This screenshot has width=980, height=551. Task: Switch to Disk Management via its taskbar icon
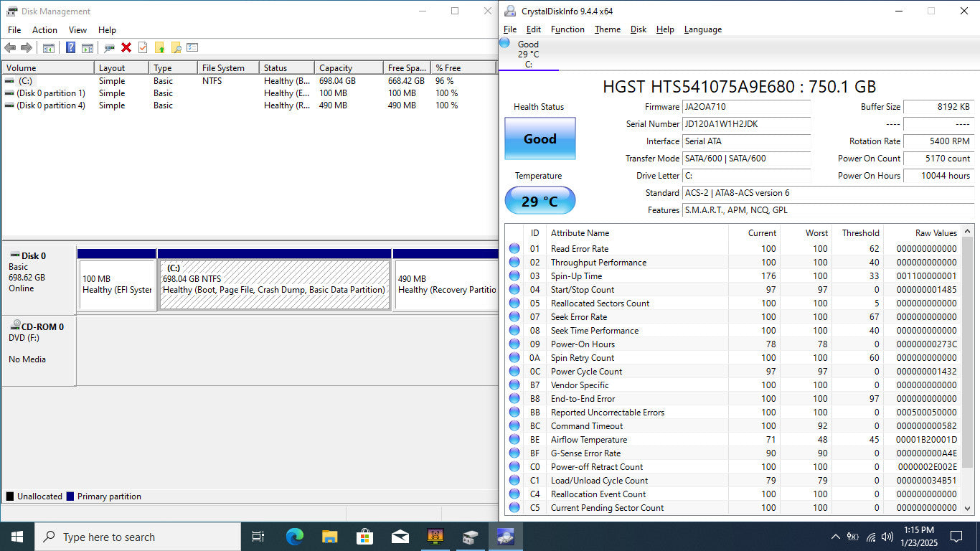pyautogui.click(x=470, y=537)
